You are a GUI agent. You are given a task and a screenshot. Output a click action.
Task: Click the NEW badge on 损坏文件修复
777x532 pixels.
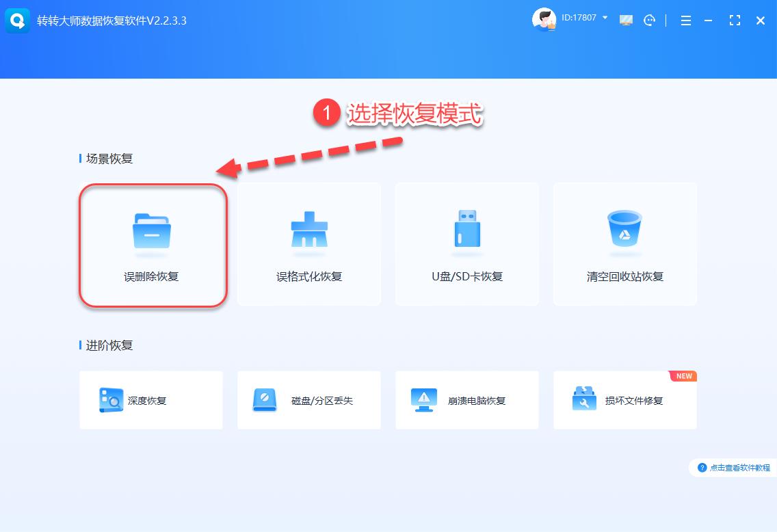tap(683, 375)
